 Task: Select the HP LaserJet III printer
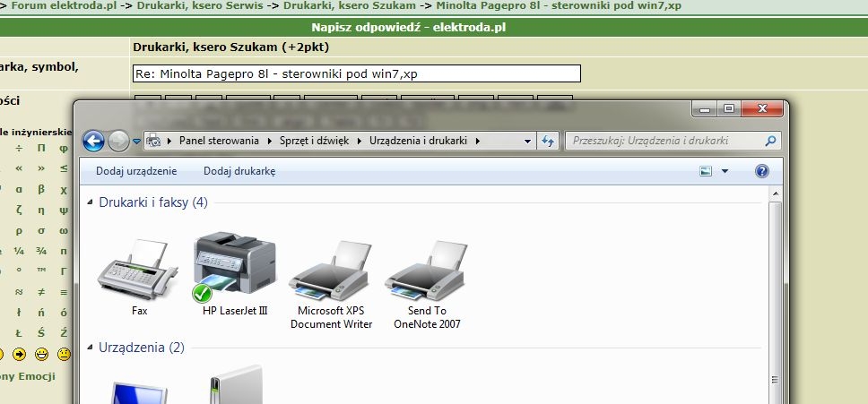(235, 274)
